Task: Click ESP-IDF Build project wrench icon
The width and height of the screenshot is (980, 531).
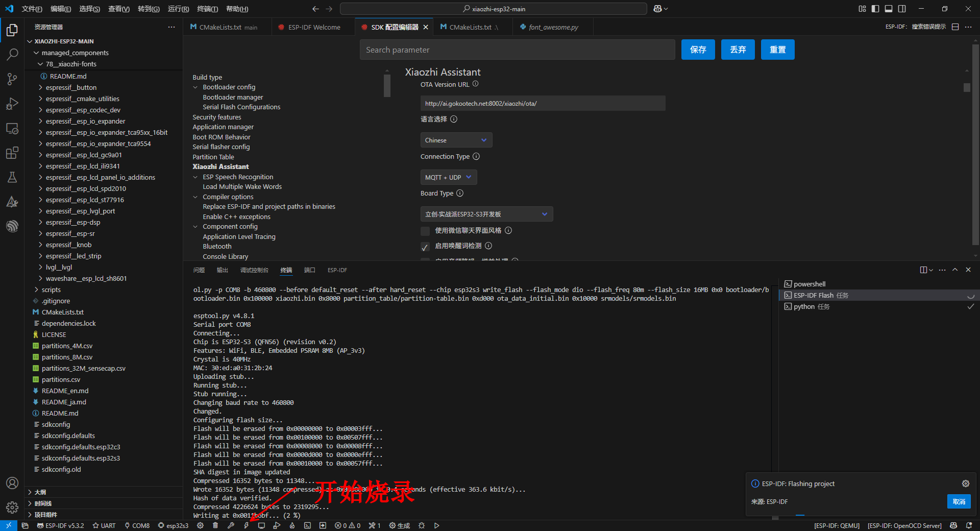Action: tap(231, 525)
